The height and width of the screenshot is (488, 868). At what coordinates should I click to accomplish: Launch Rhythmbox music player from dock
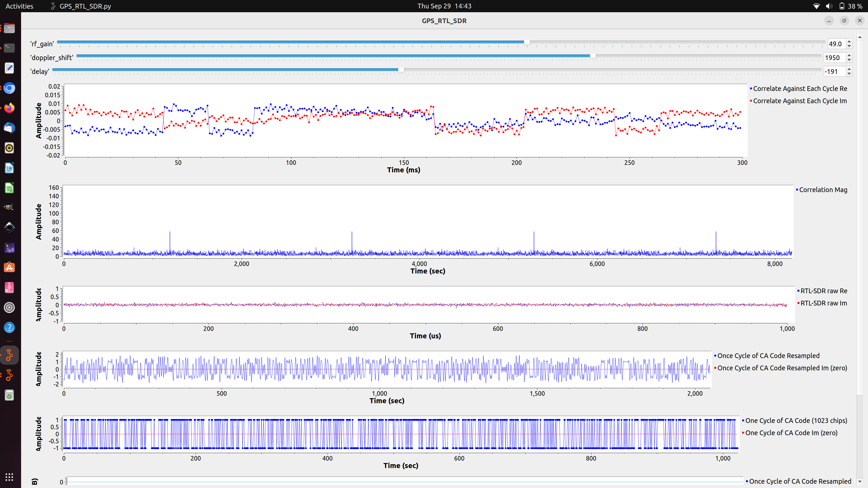(10, 148)
